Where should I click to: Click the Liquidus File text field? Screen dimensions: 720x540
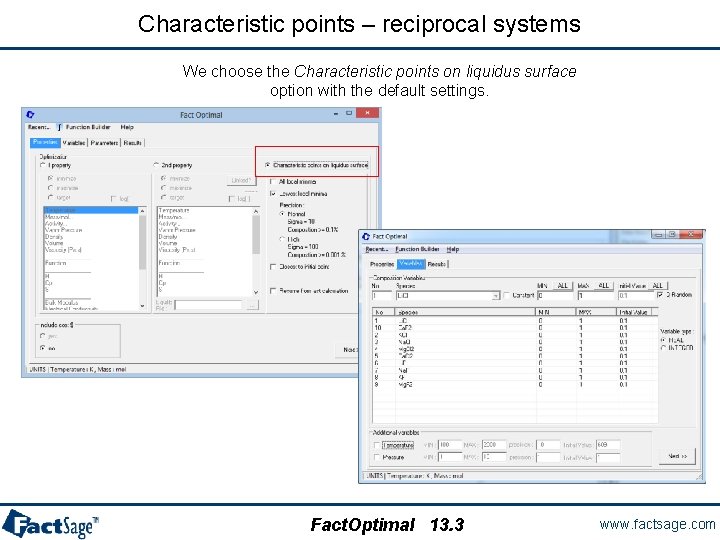coord(208,305)
